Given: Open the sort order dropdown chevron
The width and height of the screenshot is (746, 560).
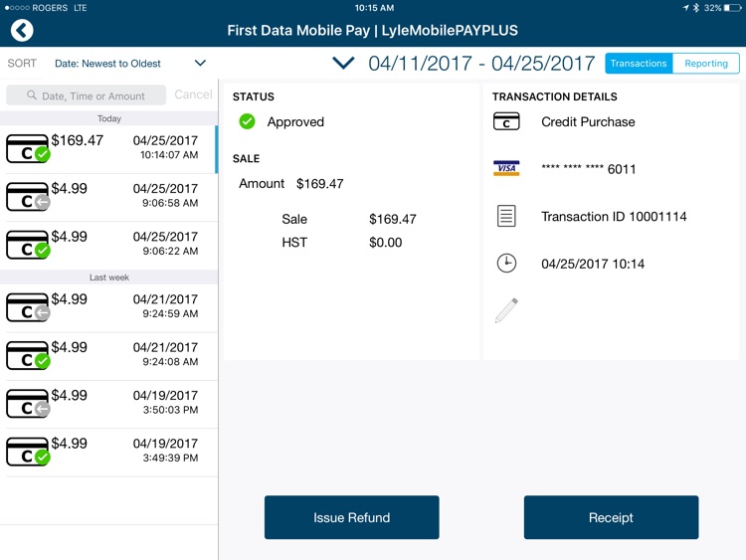Looking at the screenshot, I should click(200, 64).
